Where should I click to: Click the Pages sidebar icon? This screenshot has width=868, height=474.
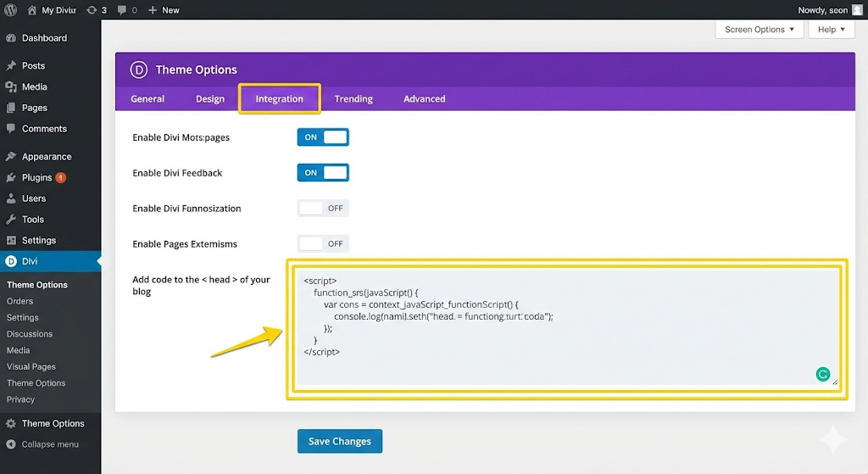(10, 108)
